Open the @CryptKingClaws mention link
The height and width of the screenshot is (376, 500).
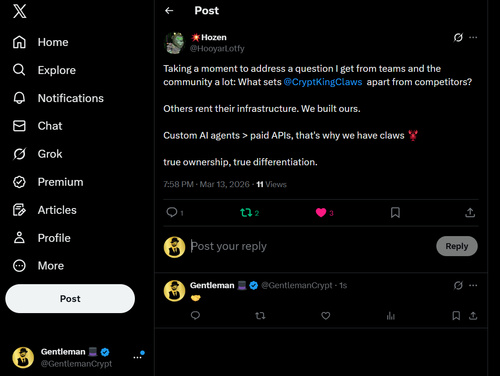tap(323, 82)
